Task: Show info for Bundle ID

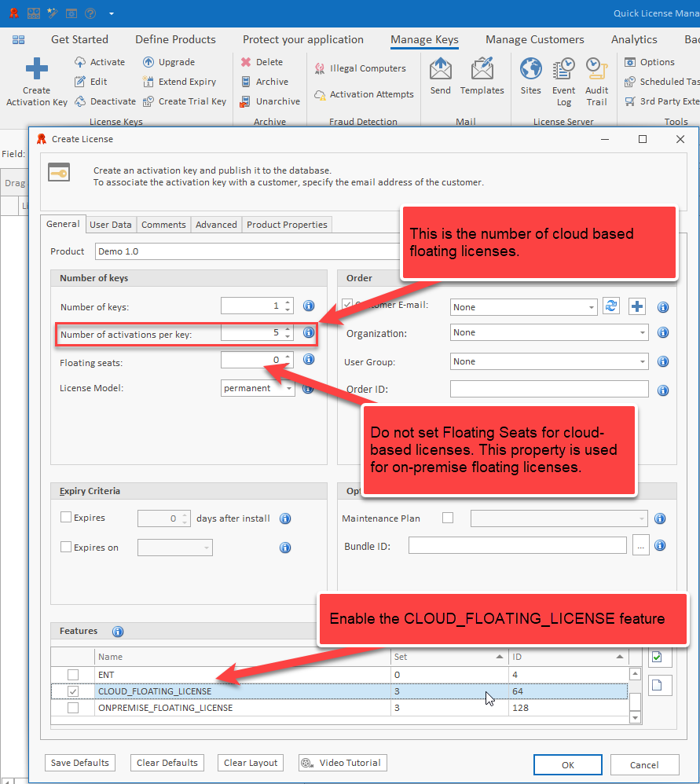Action: [660, 545]
